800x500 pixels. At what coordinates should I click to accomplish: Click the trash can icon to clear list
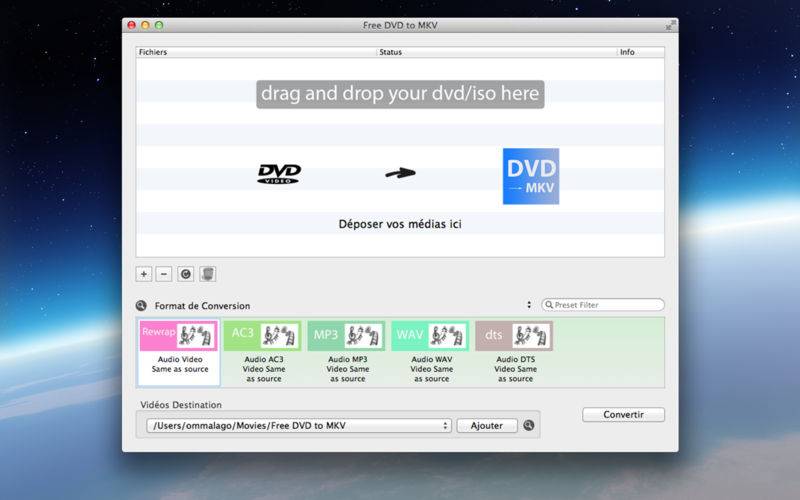coord(208,274)
